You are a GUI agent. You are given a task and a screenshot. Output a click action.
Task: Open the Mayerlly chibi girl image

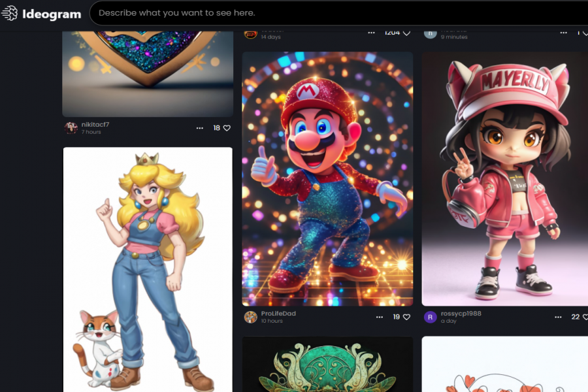coord(504,178)
